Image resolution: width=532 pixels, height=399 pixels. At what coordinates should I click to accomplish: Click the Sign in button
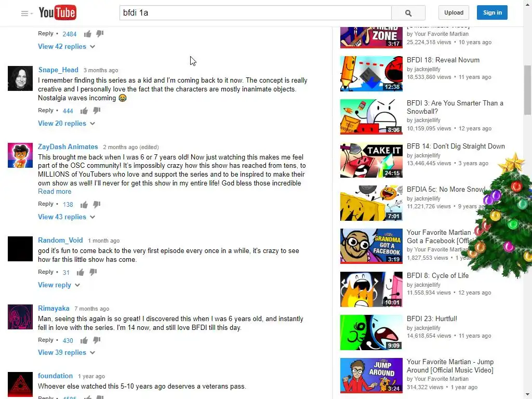tap(492, 12)
